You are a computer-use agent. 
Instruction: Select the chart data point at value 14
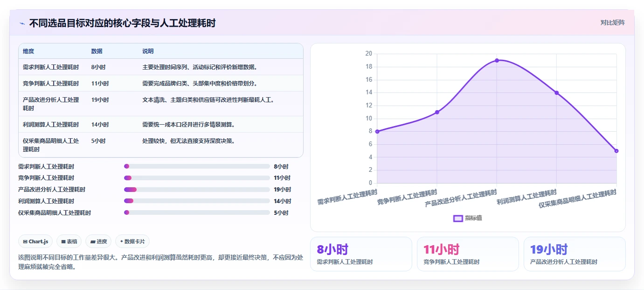(x=556, y=92)
